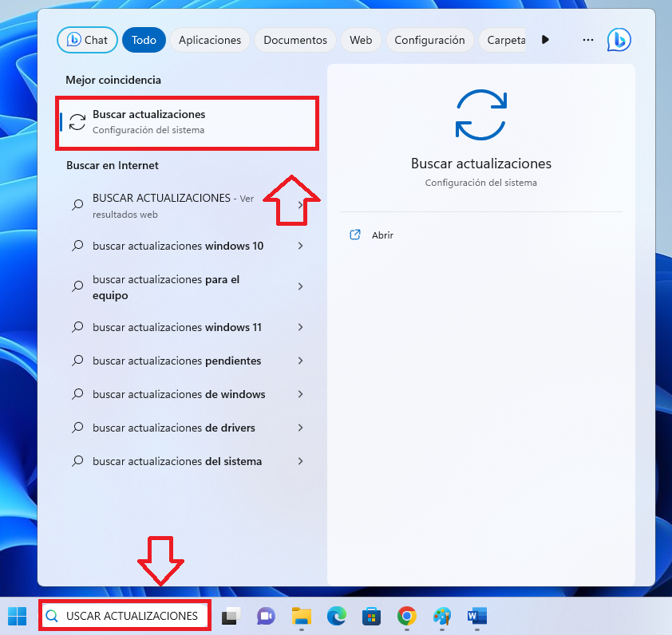The width and height of the screenshot is (672, 635).
Task: Launch Microsoft Word from the taskbar
Action: point(477,616)
